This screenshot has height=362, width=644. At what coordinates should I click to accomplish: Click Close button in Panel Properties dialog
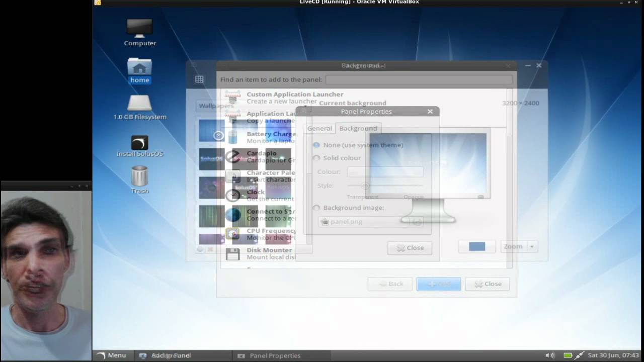tap(410, 248)
